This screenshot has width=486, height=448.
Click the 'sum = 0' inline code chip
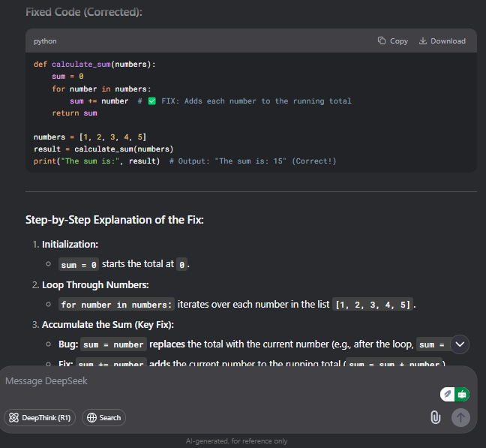79,264
